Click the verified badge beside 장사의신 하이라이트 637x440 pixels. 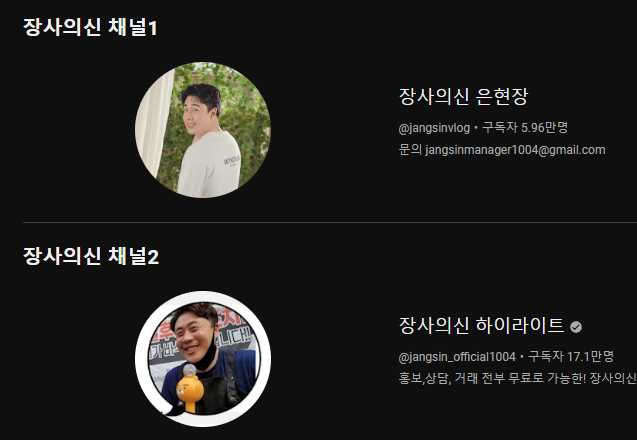click(576, 327)
